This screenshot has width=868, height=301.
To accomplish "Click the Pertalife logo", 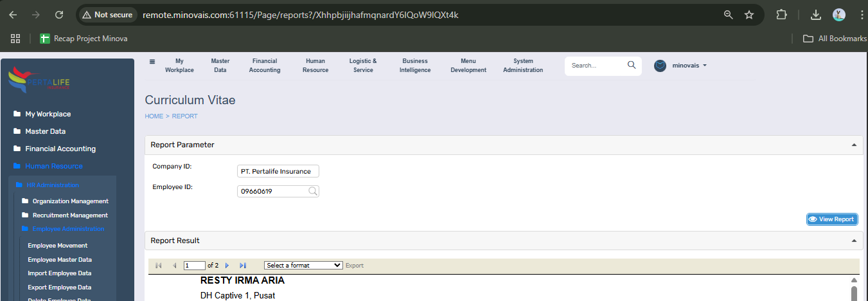I will (39, 81).
